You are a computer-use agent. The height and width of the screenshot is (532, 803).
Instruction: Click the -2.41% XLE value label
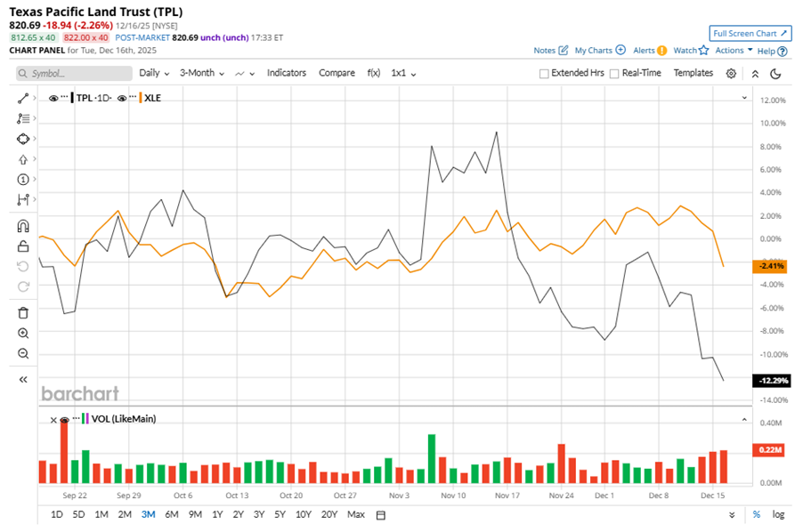click(x=770, y=266)
